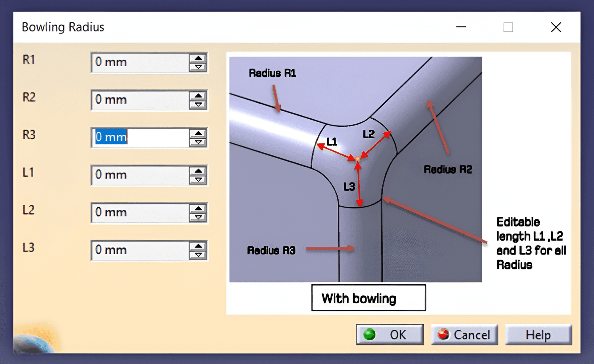Click the R1 radius input field
594x364 pixels.
coord(140,63)
